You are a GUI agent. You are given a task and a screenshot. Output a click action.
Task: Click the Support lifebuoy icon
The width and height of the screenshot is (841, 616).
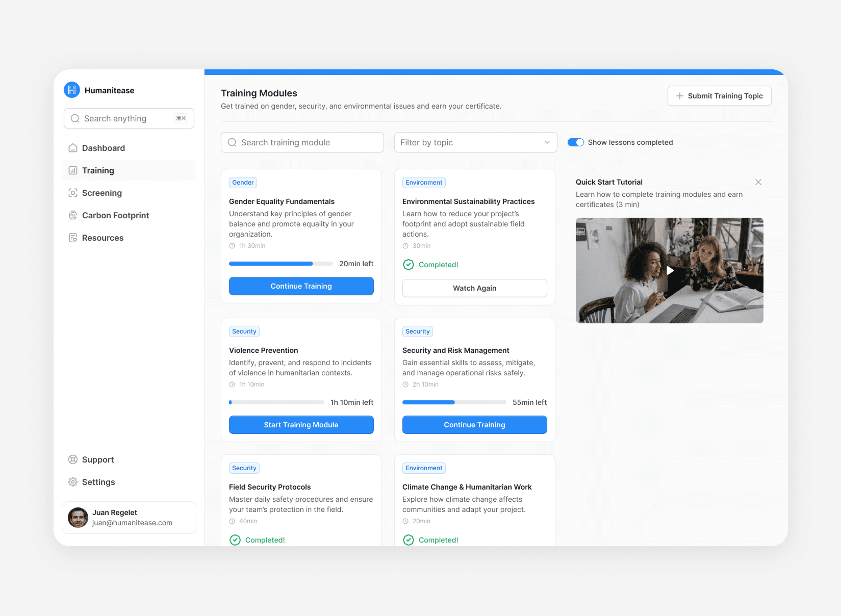click(73, 459)
